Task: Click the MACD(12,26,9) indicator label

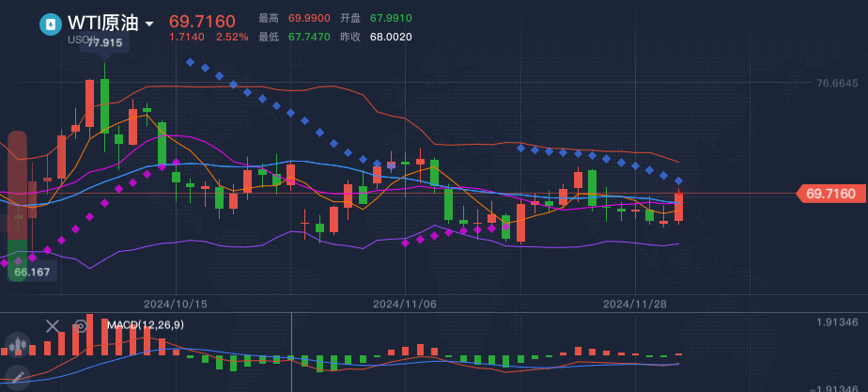Action: [x=146, y=325]
